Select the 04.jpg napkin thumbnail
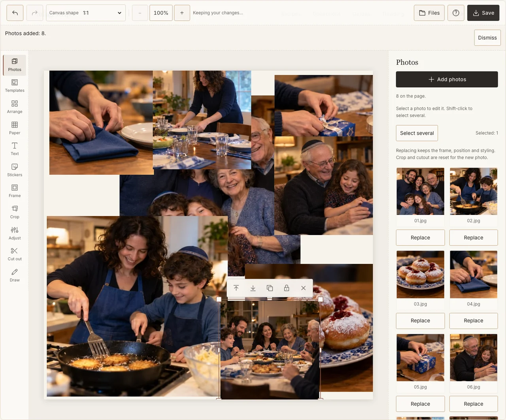This screenshot has width=506, height=420. [x=474, y=275]
